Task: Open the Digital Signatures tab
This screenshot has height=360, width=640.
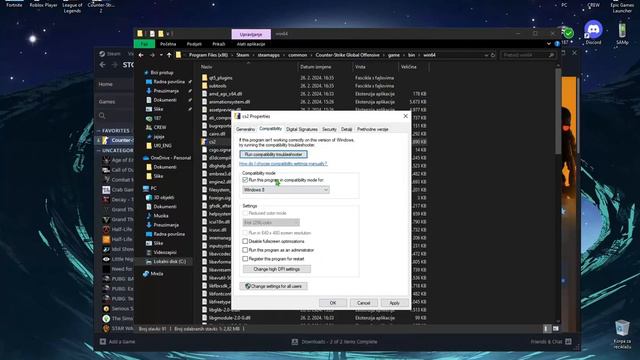Action: (302, 129)
